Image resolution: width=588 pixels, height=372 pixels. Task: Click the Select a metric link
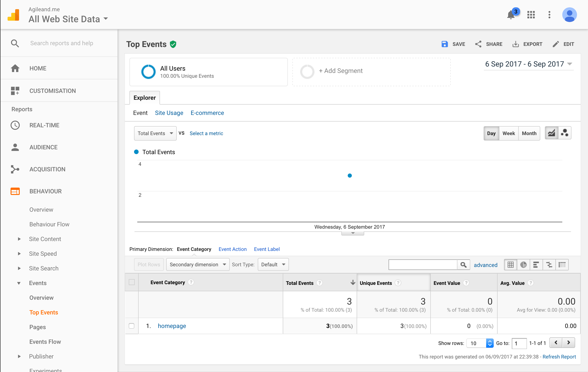tap(206, 133)
